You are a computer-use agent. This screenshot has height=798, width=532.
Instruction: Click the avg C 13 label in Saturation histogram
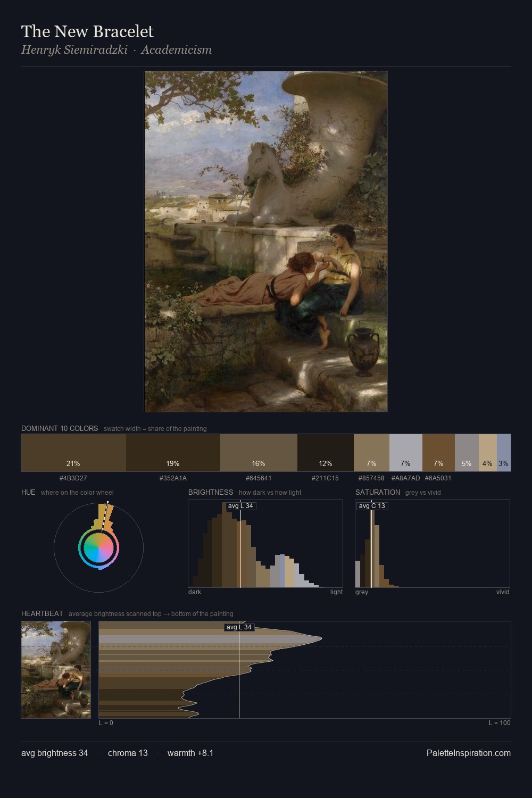click(372, 506)
